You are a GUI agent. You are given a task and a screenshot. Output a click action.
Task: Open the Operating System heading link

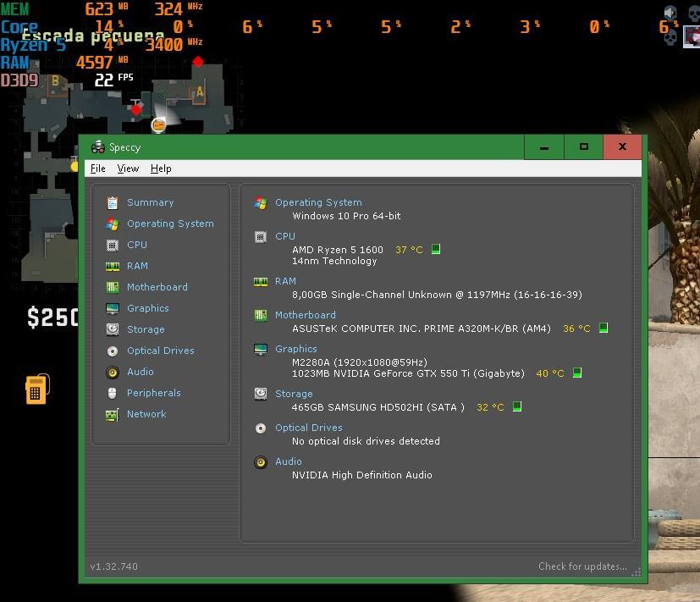click(x=318, y=202)
